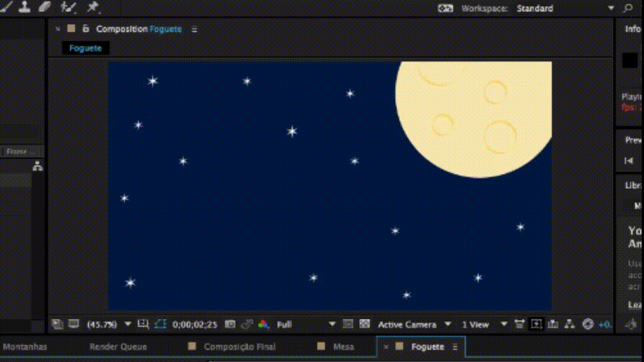This screenshot has height=362, width=644.
Task: Select the Roto Brush tool
Action: pyautogui.click(x=69, y=7)
